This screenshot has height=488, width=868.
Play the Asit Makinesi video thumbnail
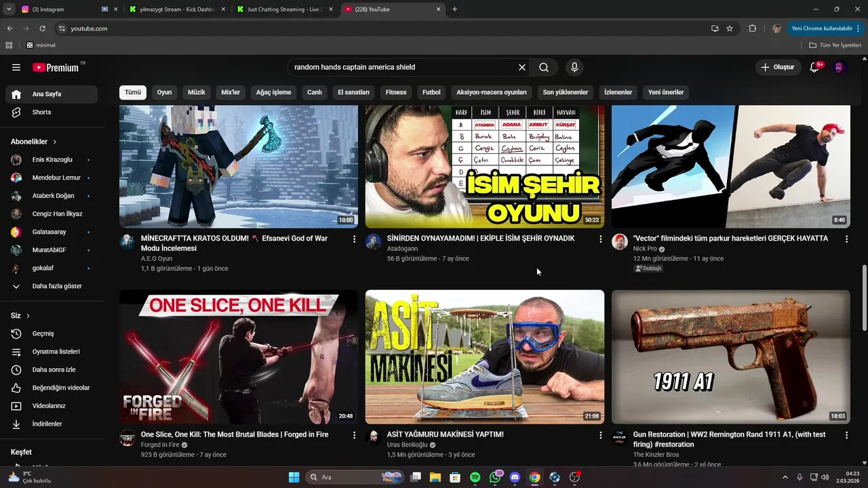[x=485, y=357]
